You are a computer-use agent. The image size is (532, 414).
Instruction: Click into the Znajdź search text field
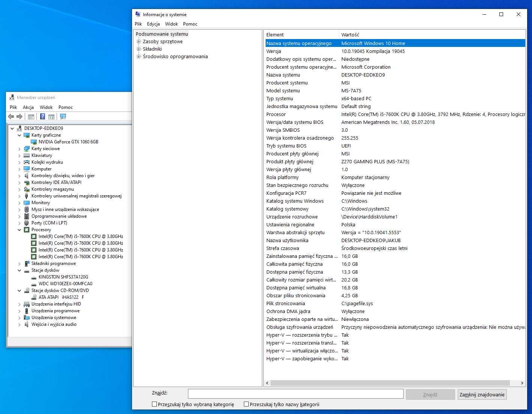coord(296,394)
